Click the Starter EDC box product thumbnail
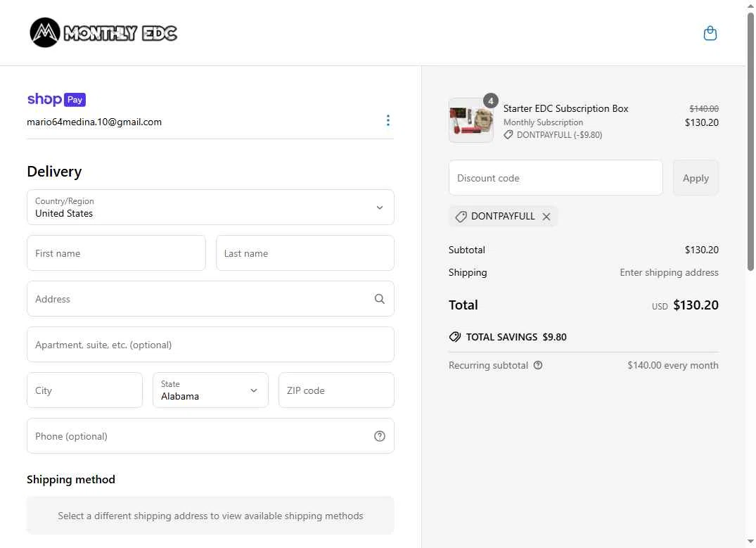756x548 pixels. click(x=471, y=120)
